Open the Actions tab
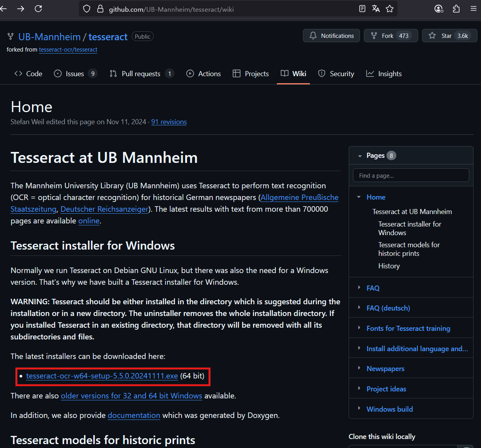 pos(203,73)
